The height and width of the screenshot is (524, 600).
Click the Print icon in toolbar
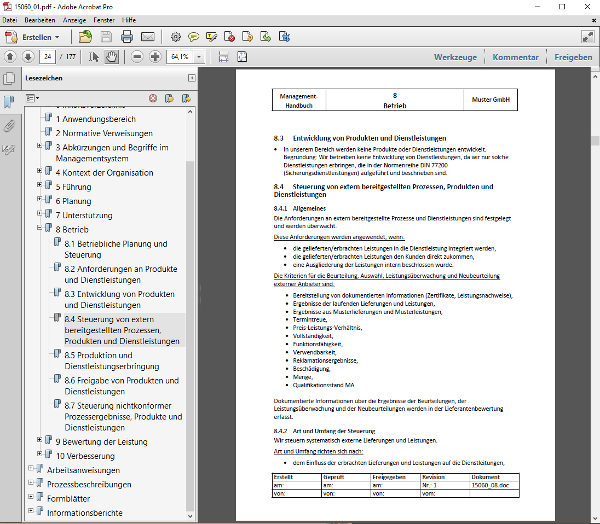(x=127, y=36)
